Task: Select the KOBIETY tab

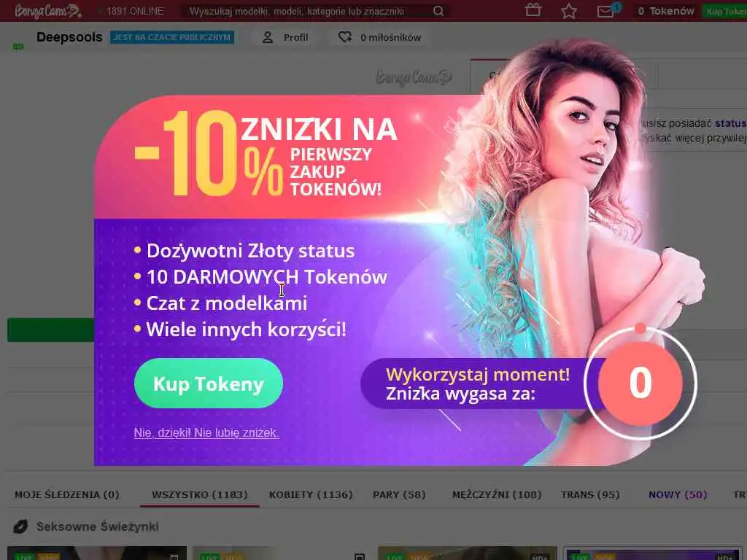Action: pyautogui.click(x=311, y=495)
